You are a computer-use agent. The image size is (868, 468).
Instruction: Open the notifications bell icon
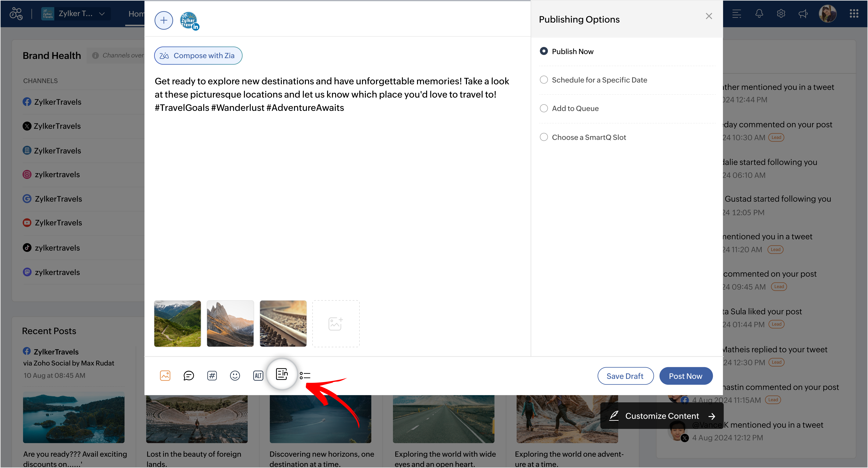759,14
